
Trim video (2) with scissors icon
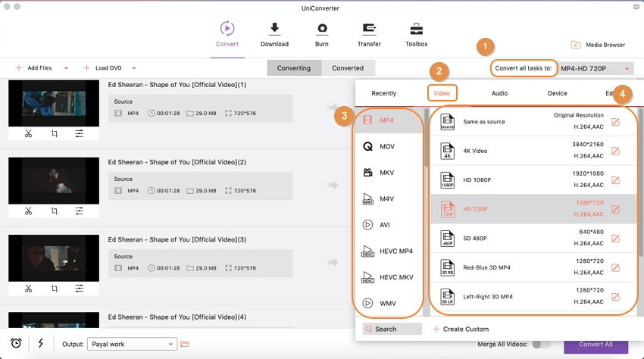click(28, 211)
